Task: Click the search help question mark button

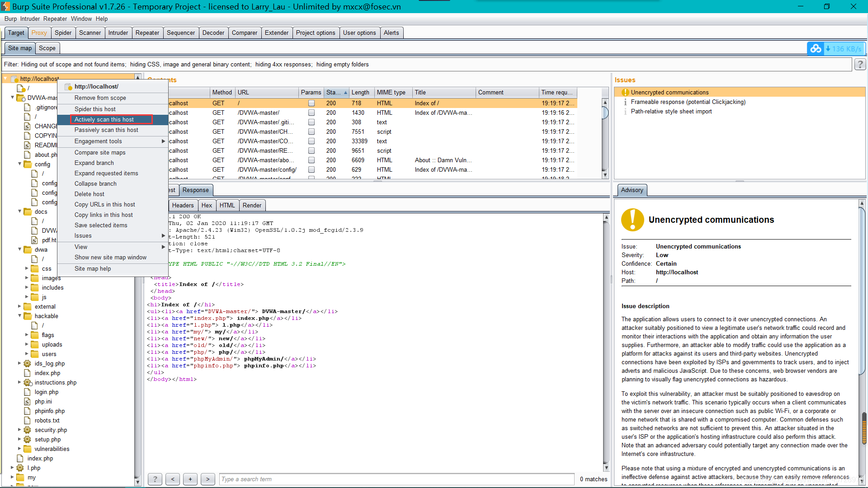Action: 155,479
